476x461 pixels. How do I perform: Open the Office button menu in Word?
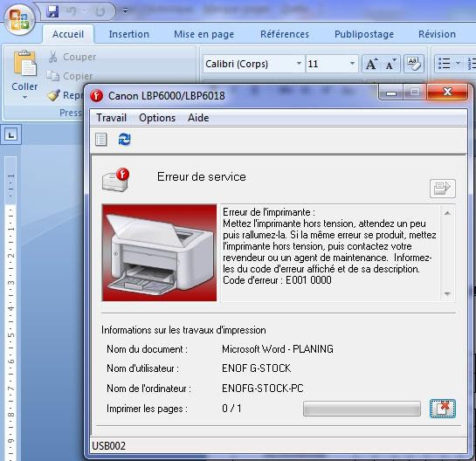point(19,20)
